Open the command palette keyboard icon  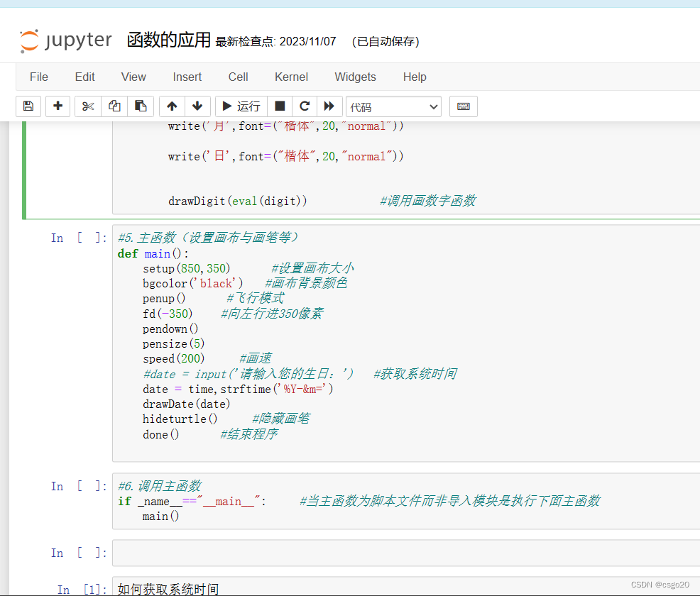(464, 106)
